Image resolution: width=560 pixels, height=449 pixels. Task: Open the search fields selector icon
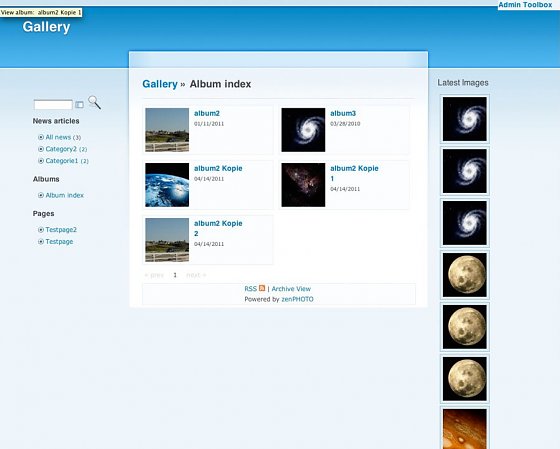click(x=79, y=105)
